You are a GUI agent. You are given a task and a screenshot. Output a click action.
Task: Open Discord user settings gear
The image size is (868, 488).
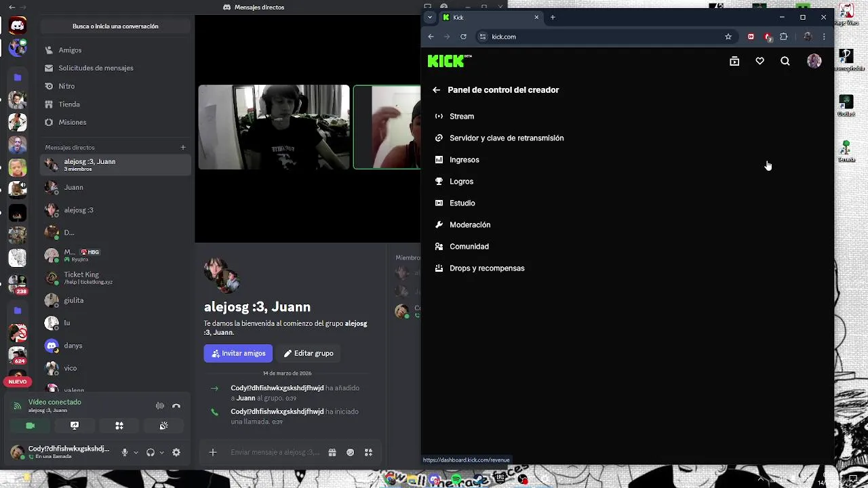[x=176, y=453]
